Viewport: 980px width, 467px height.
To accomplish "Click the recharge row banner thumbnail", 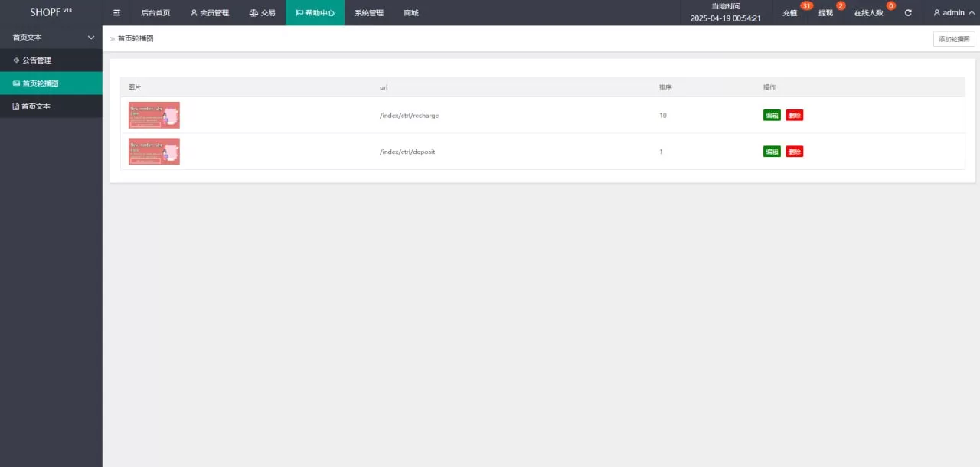I will pos(154,115).
